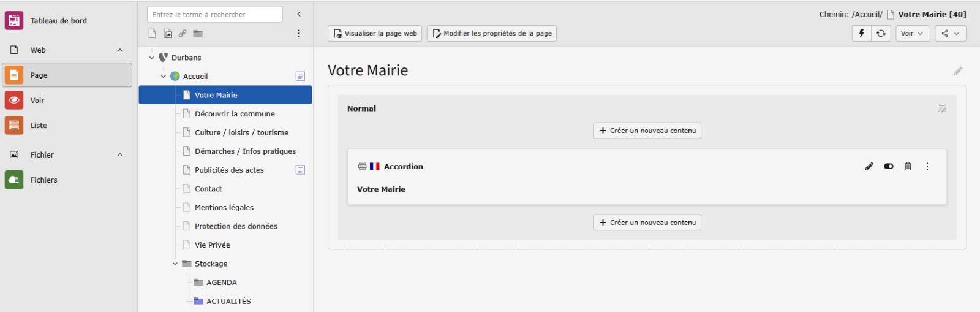The width and height of the screenshot is (980, 312).
Task: Open the Accordion element's three-dot menu
Action: (x=927, y=166)
